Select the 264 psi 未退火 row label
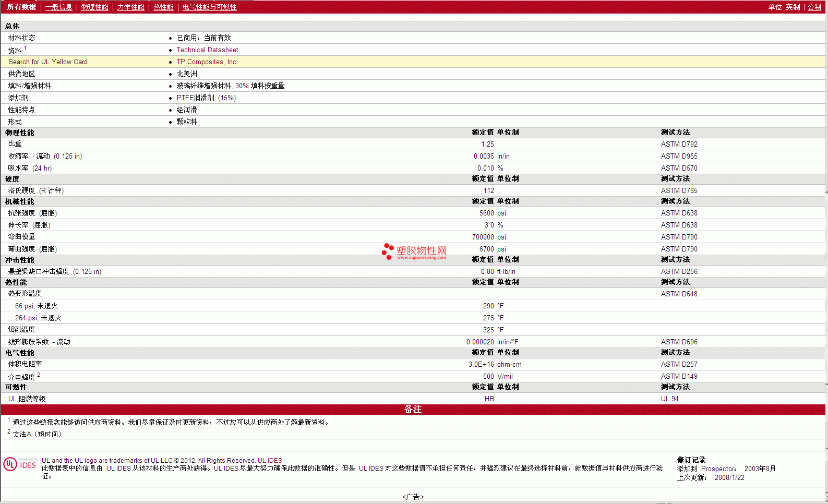 (x=38, y=318)
